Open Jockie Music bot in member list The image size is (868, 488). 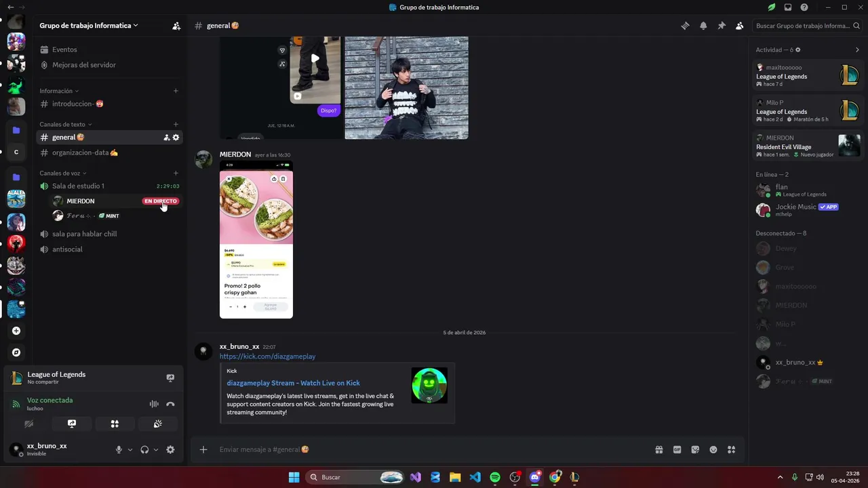click(807, 209)
